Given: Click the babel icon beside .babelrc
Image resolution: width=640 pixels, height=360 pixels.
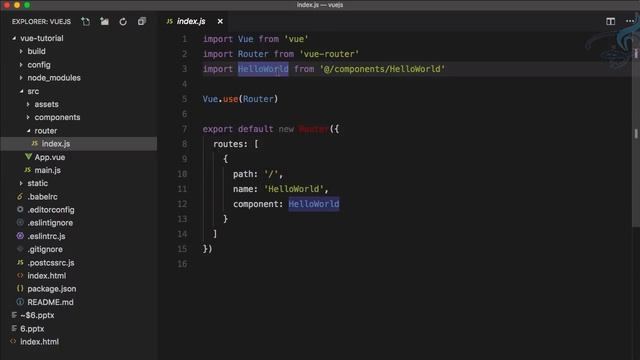Looking at the screenshot, I should point(20,196).
